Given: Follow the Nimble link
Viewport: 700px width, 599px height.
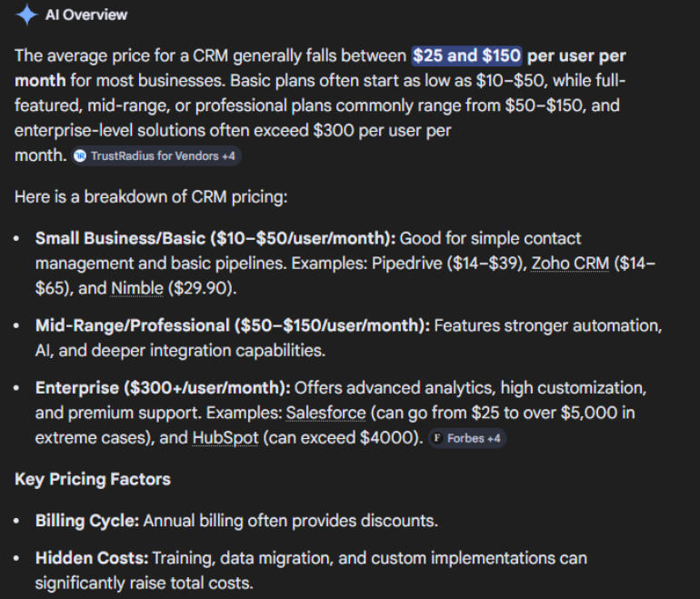Looking at the screenshot, I should coord(137,289).
